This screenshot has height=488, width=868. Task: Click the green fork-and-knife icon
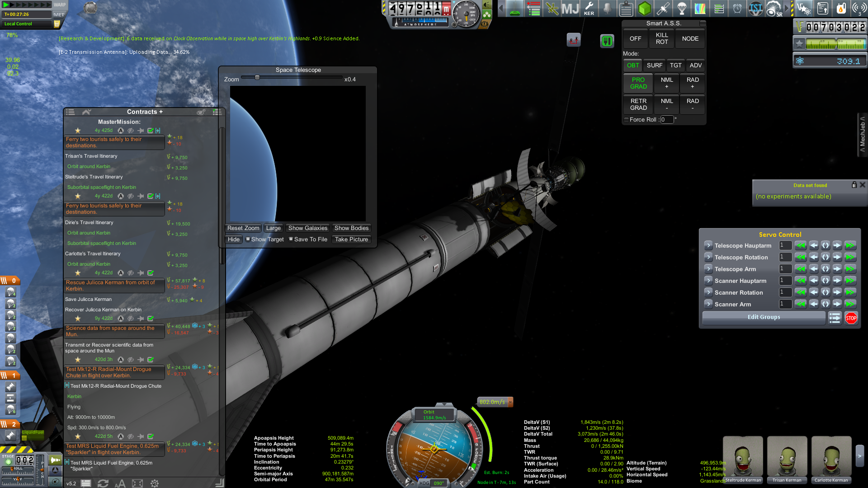[x=607, y=41]
